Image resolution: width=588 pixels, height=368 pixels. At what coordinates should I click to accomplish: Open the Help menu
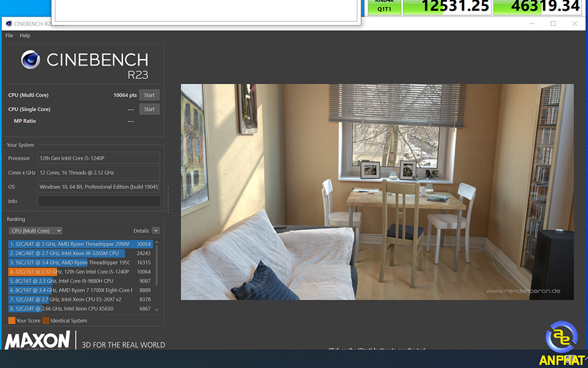25,35
